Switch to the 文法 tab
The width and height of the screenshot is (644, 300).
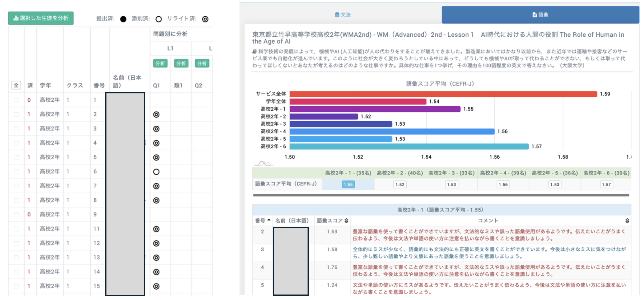tap(343, 15)
